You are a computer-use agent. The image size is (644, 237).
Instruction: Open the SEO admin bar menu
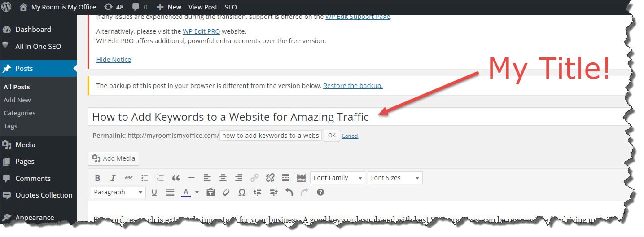(x=231, y=7)
